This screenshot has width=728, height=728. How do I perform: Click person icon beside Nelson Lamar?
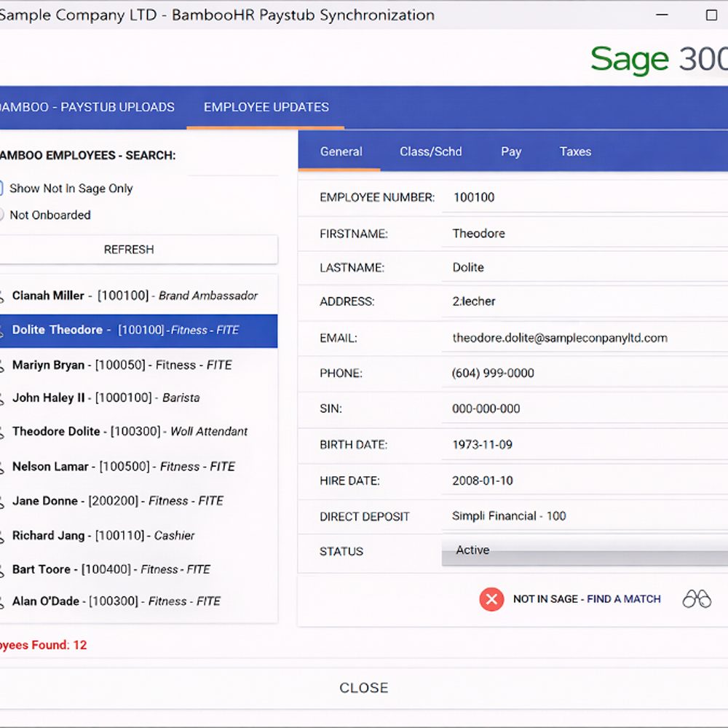tap(2, 467)
